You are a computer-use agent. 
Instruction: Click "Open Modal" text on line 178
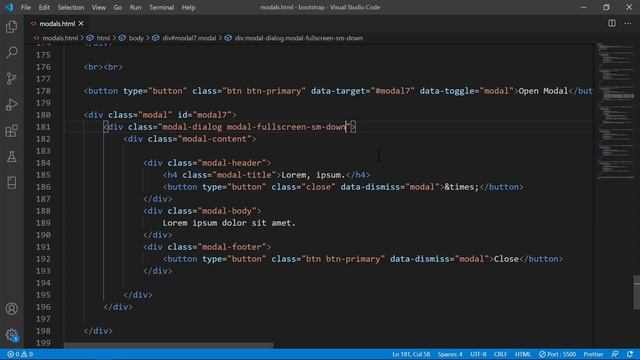(543, 91)
